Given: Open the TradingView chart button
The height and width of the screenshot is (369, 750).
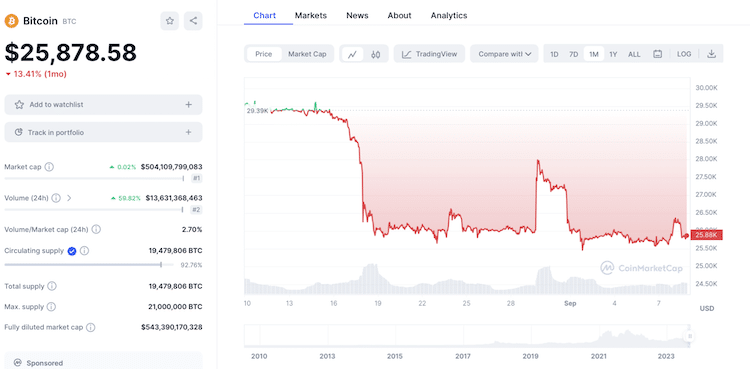Looking at the screenshot, I should (x=429, y=54).
